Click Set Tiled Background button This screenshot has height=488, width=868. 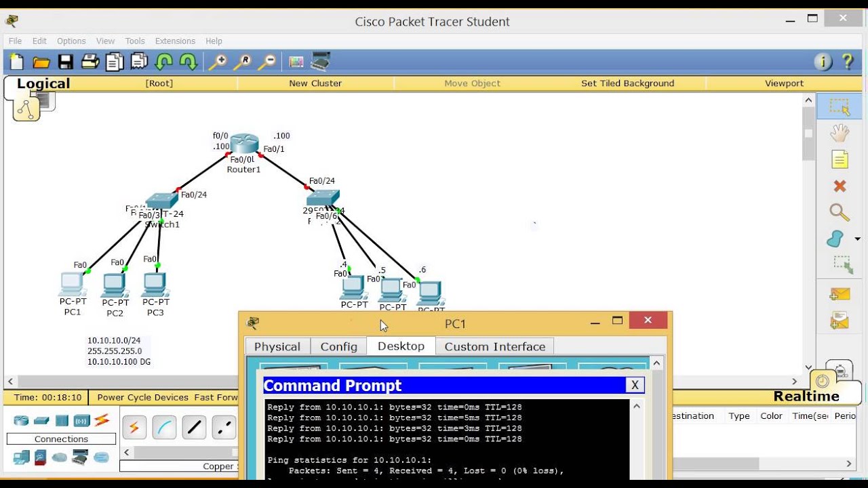627,83
